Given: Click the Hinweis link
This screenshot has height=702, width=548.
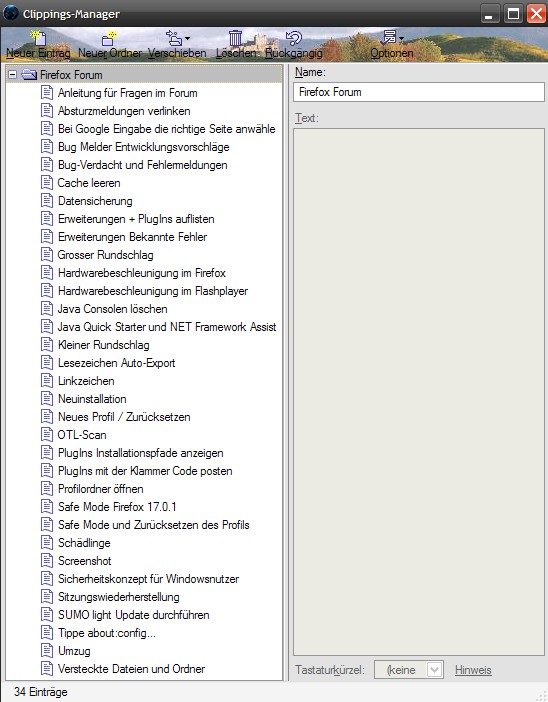Looking at the screenshot, I should pos(473,670).
